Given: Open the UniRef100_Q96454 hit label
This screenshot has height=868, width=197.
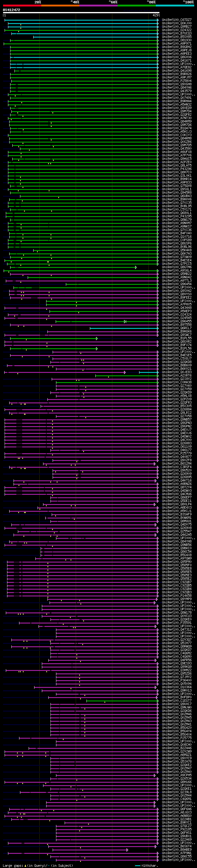Looking at the screenshot, I should (177, 284).
